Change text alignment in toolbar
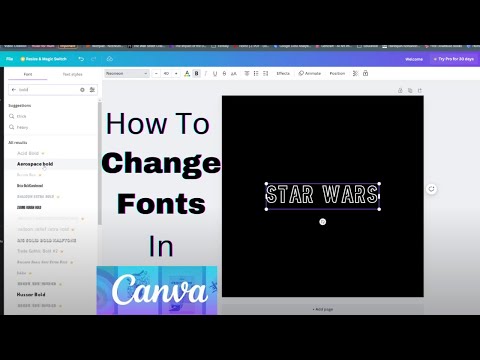The image size is (480, 360). click(x=247, y=74)
